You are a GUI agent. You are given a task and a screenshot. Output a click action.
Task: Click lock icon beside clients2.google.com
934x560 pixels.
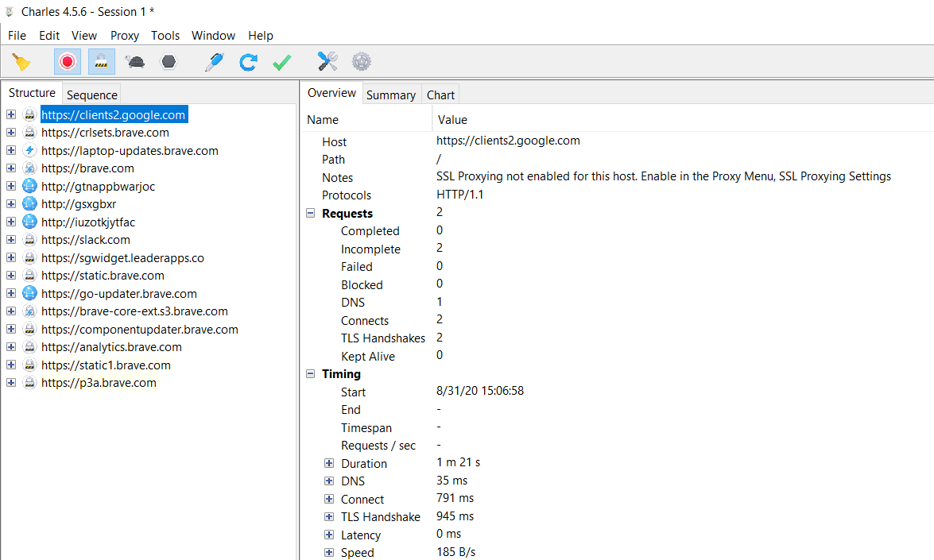pos(29,114)
